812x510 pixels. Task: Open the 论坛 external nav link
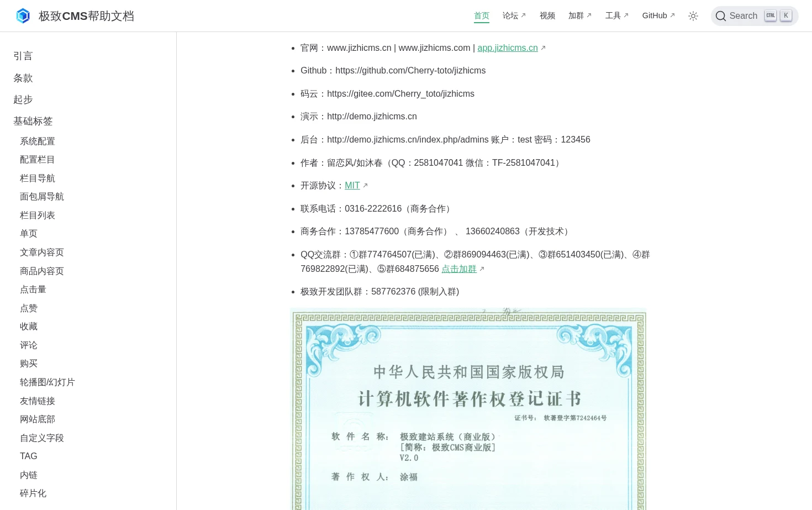coord(514,15)
